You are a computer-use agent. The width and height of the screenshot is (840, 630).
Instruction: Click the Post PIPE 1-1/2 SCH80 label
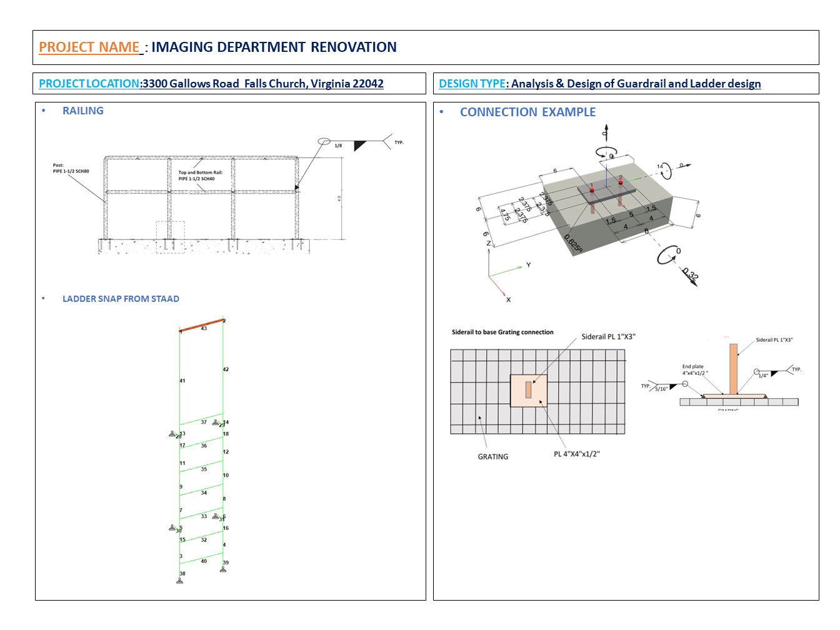click(71, 168)
